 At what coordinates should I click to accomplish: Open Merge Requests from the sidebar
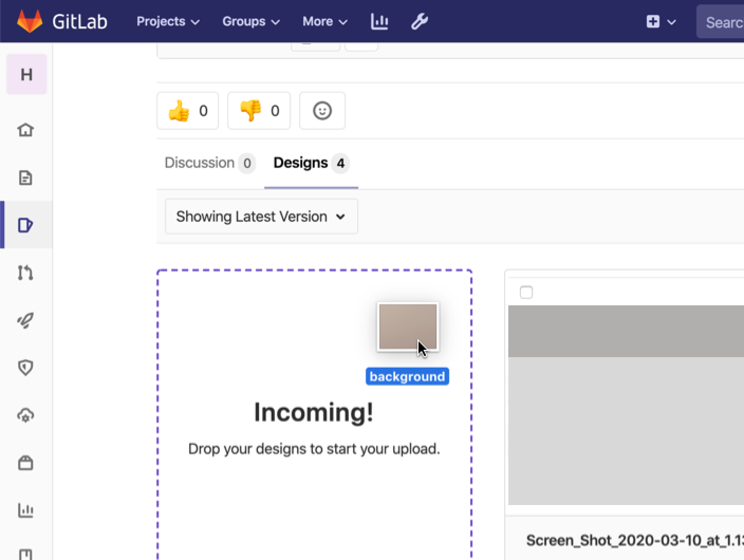click(26, 273)
